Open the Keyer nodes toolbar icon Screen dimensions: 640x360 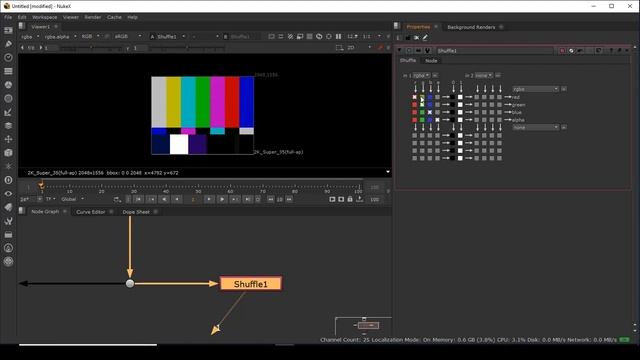[x=8, y=112]
